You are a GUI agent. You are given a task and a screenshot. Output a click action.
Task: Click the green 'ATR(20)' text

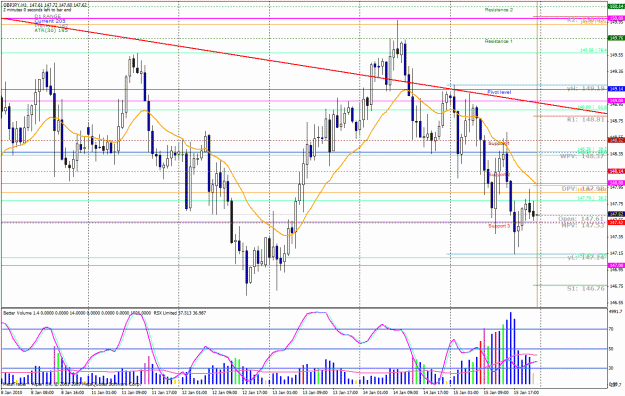(x=51, y=30)
